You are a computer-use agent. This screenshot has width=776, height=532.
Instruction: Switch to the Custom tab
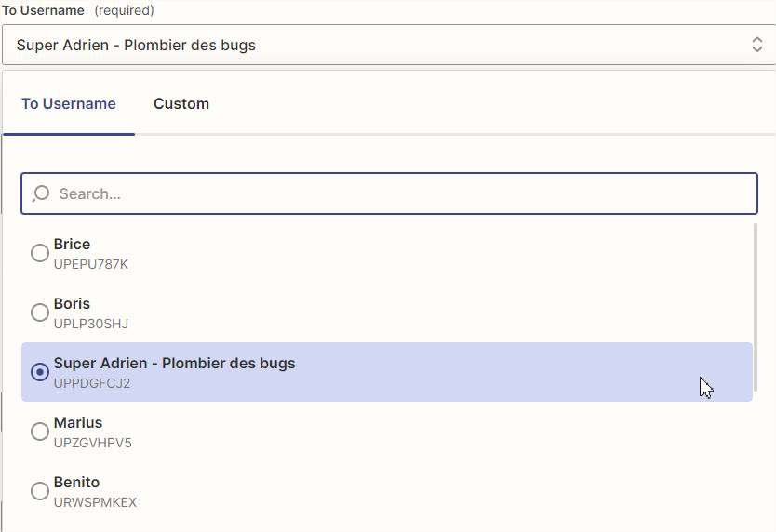181,104
